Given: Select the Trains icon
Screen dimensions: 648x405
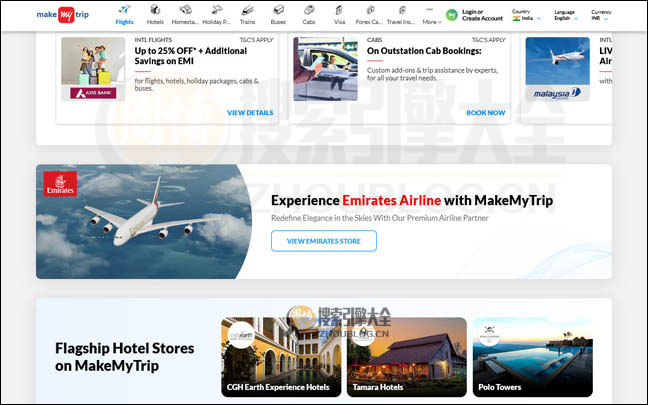Looking at the screenshot, I should point(247,10).
